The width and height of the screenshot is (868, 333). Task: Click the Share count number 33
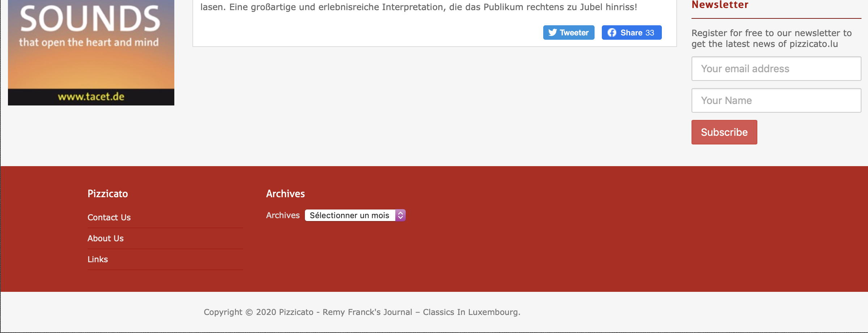650,33
